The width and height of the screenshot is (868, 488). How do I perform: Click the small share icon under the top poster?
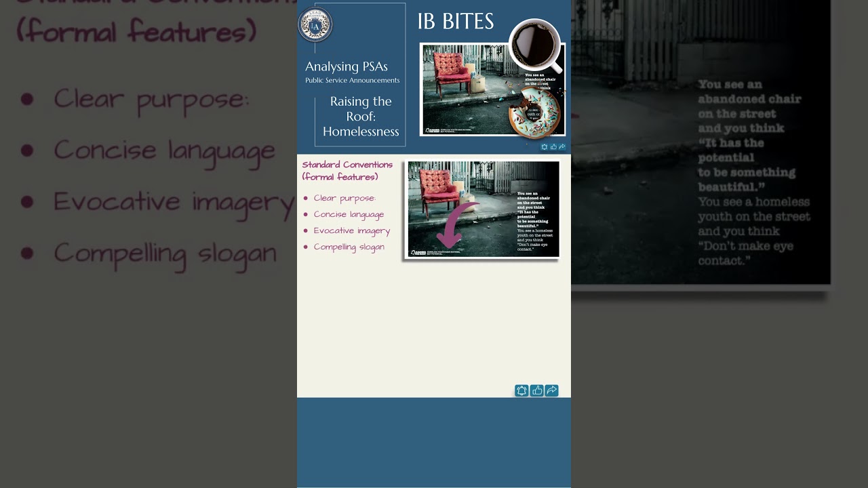(x=562, y=146)
